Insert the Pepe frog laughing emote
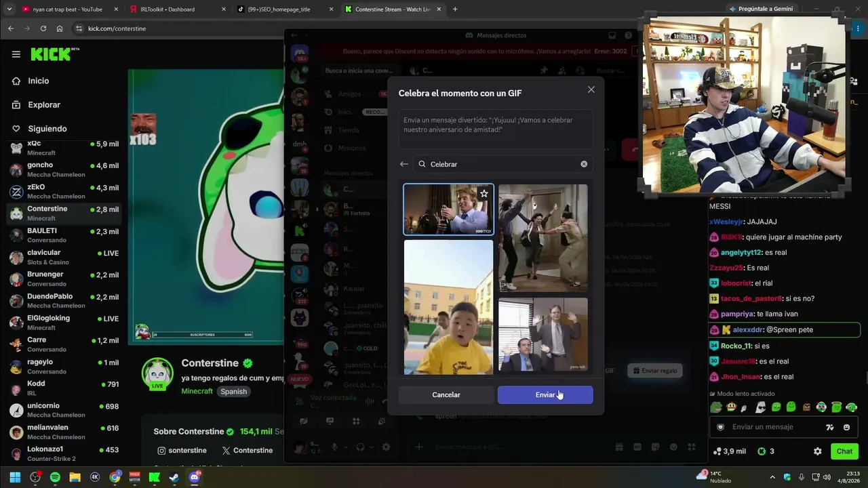This screenshot has width=868, height=488. pyautogui.click(x=716, y=407)
